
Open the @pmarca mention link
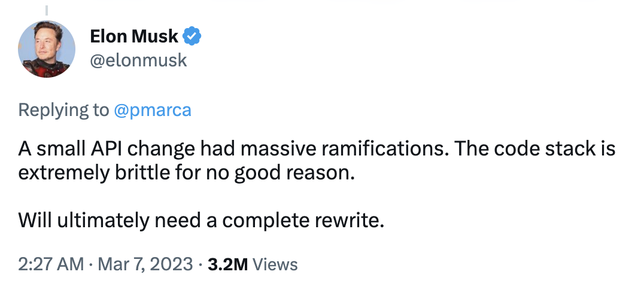[153, 110]
